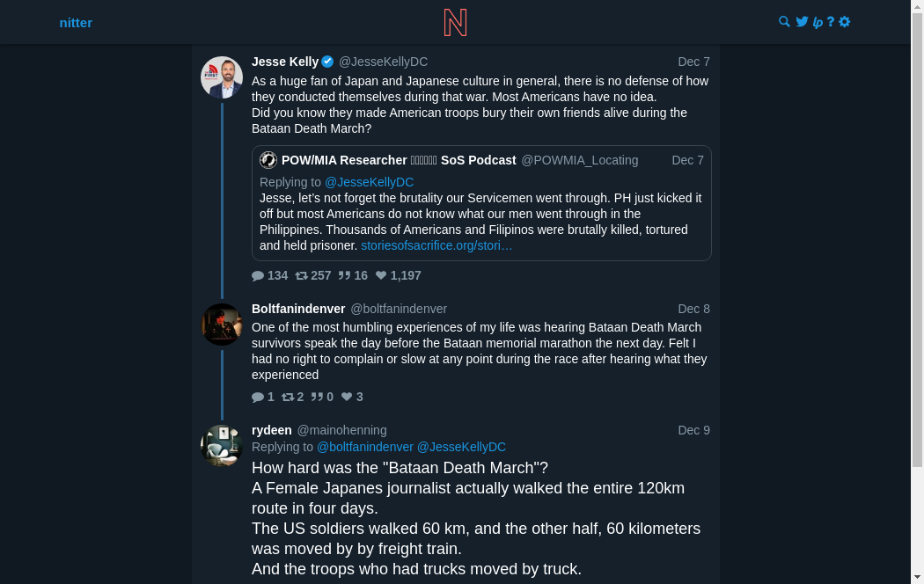
Task: Click the likes count showing 1,197
Action: pos(399,275)
